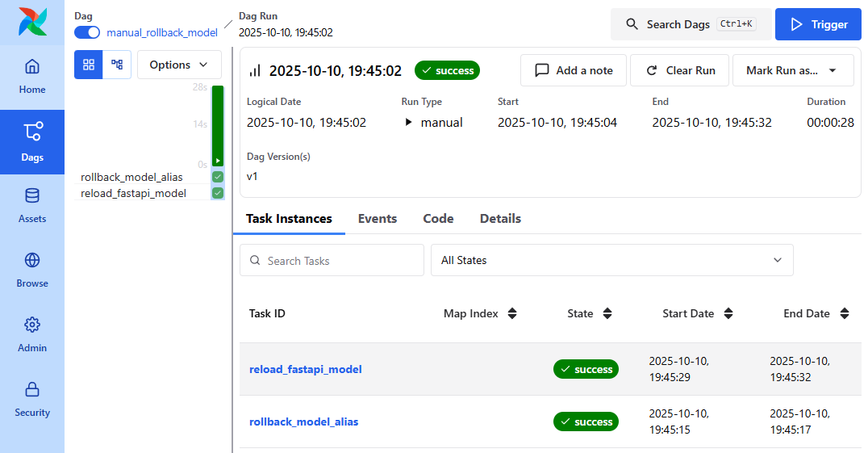The width and height of the screenshot is (868, 453).
Task: Click the Start value 2025-10-10, 19:45:04
Action: pyautogui.click(x=557, y=123)
